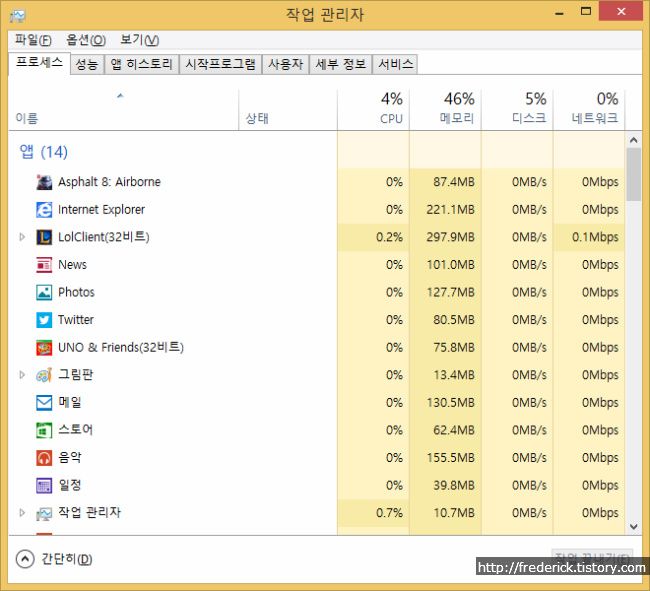The width and height of the screenshot is (650, 591).
Task: Click the Photos app icon
Action: pyautogui.click(x=44, y=292)
